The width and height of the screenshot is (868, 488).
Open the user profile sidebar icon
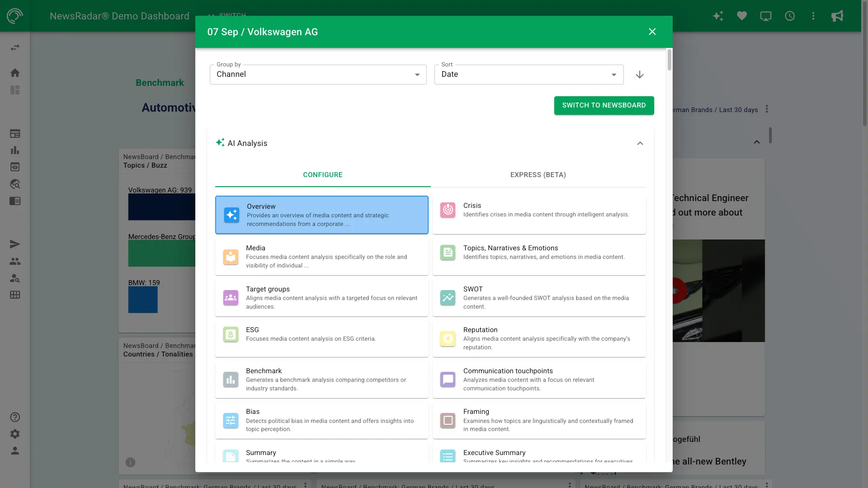[x=15, y=450]
